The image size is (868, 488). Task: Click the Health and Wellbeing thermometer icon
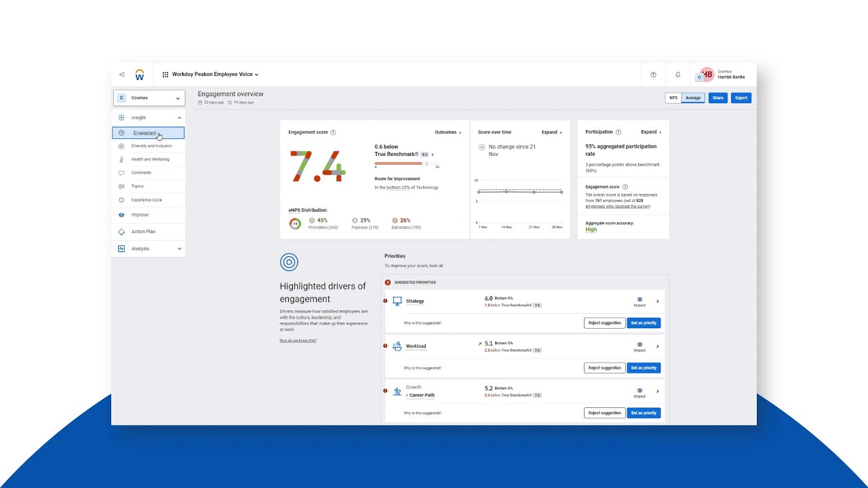pyautogui.click(x=121, y=159)
